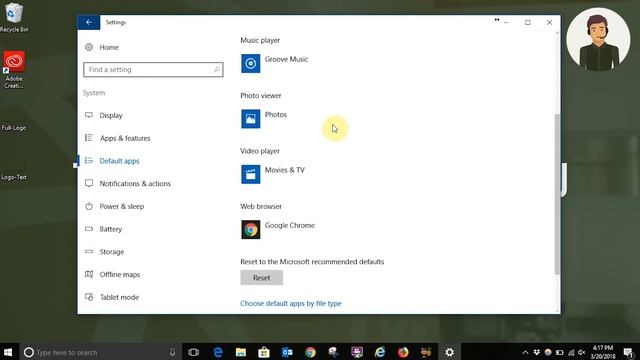Viewport: 640px width, 360px height.
Task: Click the Apps & features list icon
Action: coord(89,138)
